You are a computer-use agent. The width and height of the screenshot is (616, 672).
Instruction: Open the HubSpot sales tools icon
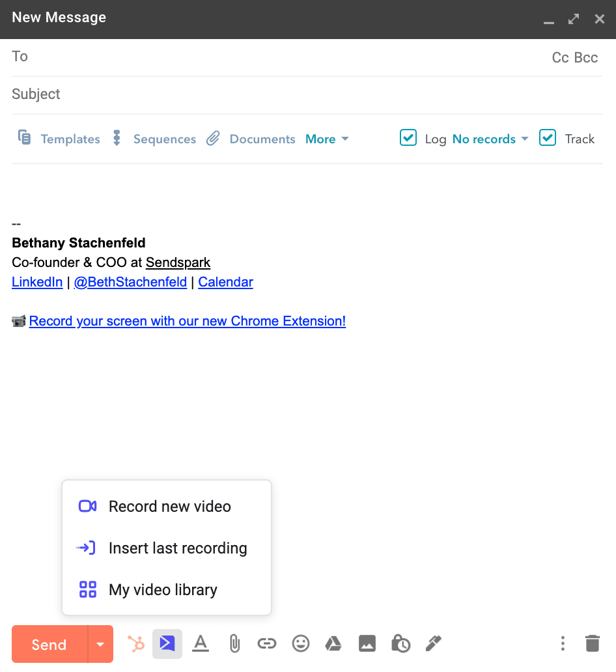pyautogui.click(x=136, y=643)
